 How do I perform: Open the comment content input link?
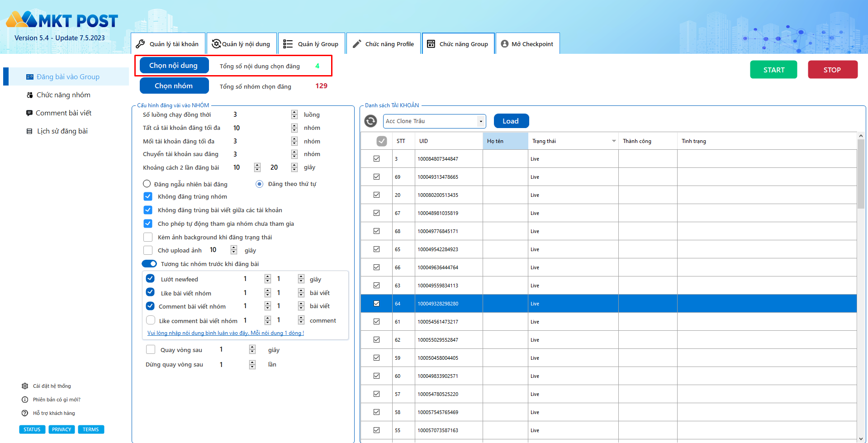226,333
